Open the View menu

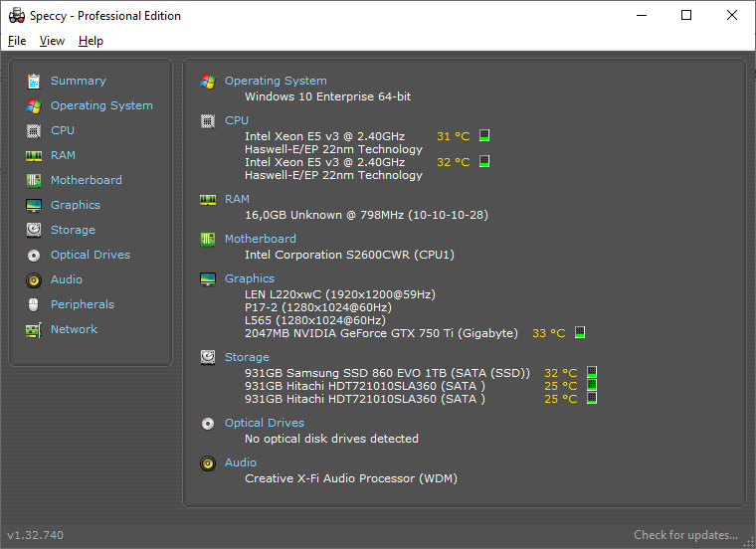[52, 41]
